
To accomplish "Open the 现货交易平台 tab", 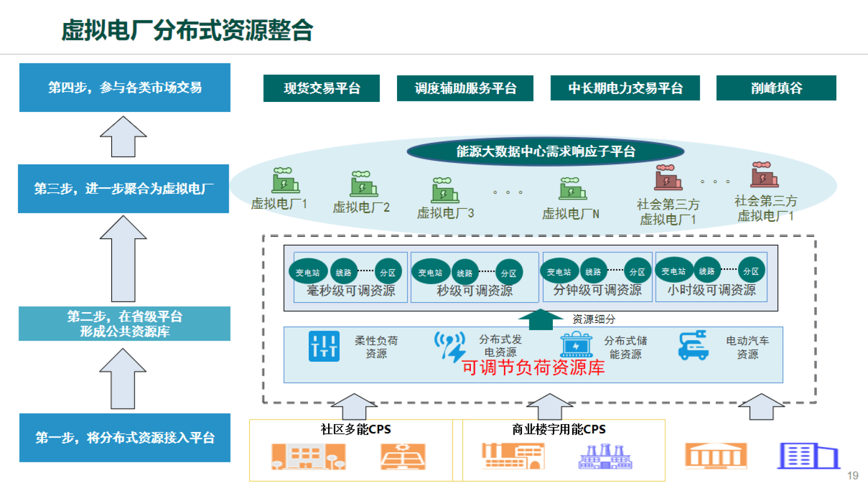I will (x=321, y=88).
